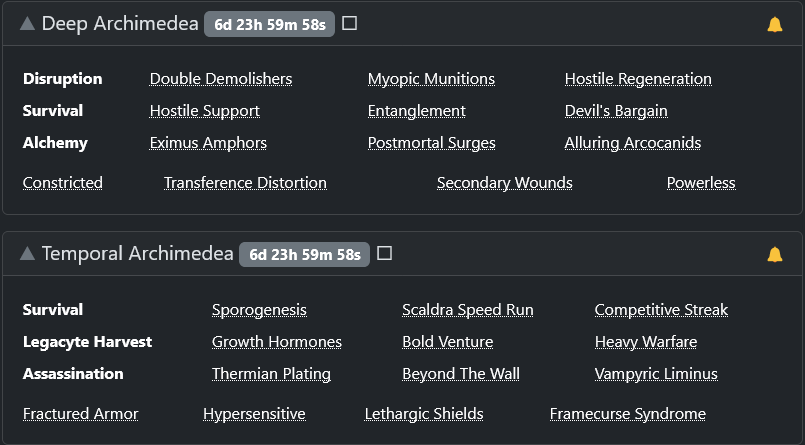Image resolution: width=805 pixels, height=445 pixels.
Task: Toggle the Temporal Archimedea checkbox
Action: click(x=384, y=254)
